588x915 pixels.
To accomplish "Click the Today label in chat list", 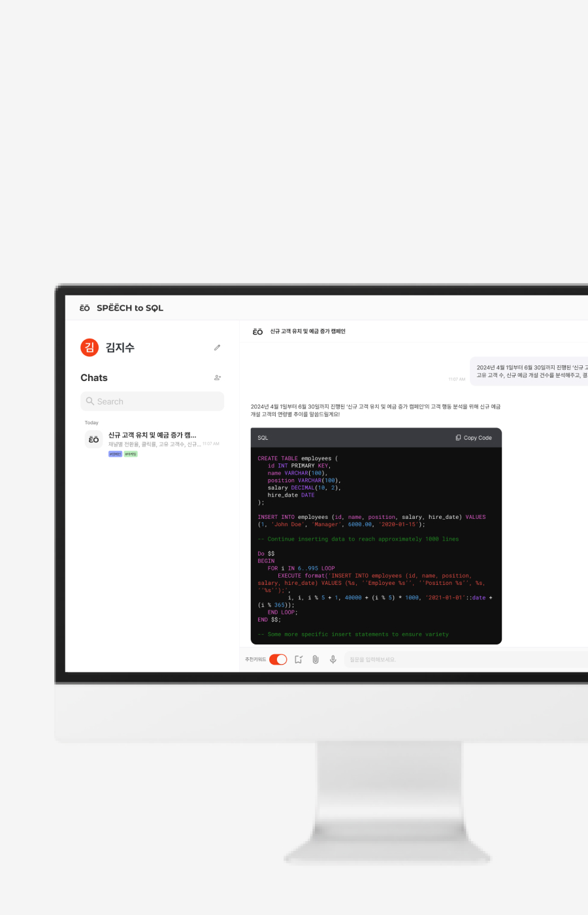I will pos(91,423).
